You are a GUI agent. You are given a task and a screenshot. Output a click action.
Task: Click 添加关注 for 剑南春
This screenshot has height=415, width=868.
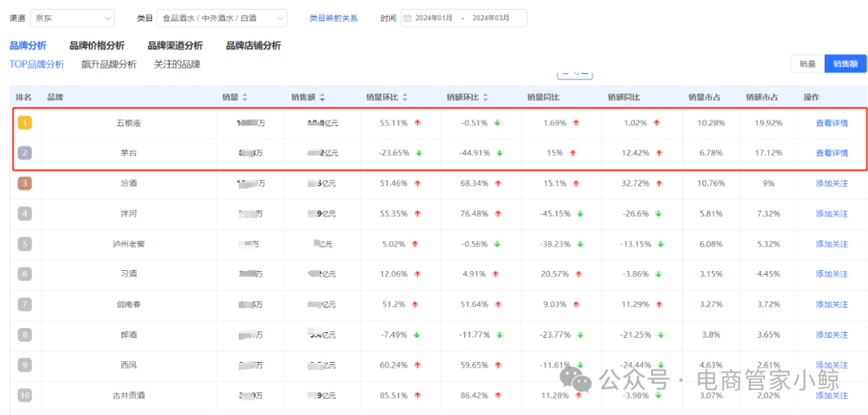click(832, 304)
